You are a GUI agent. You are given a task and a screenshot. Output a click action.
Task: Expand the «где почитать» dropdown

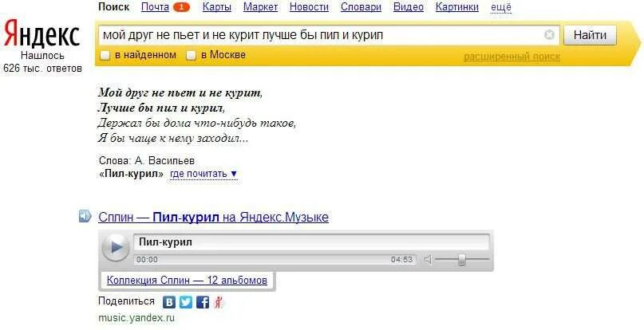pyautogui.click(x=203, y=174)
